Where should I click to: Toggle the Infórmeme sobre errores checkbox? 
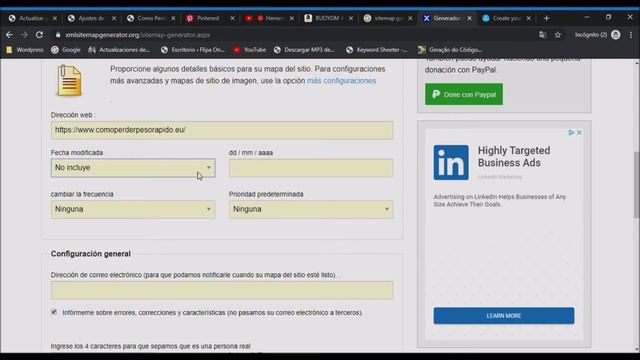pyautogui.click(x=54, y=312)
